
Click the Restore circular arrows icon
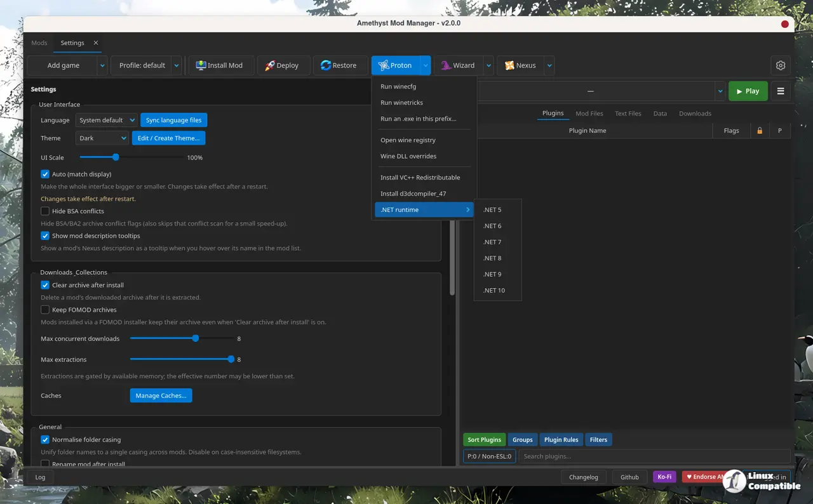[326, 65]
